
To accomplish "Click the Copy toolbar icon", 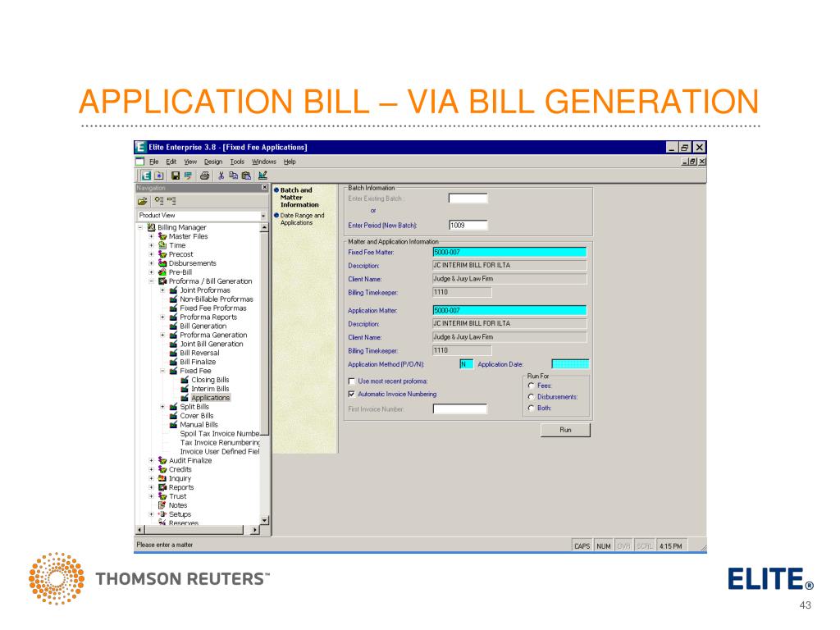I will pos(234,176).
